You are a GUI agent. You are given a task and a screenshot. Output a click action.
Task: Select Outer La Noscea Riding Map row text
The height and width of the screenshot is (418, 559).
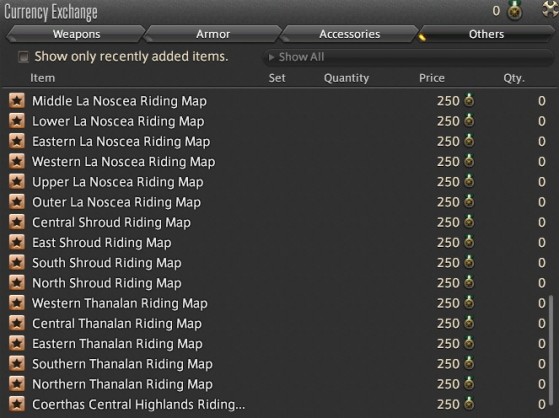[116, 202]
